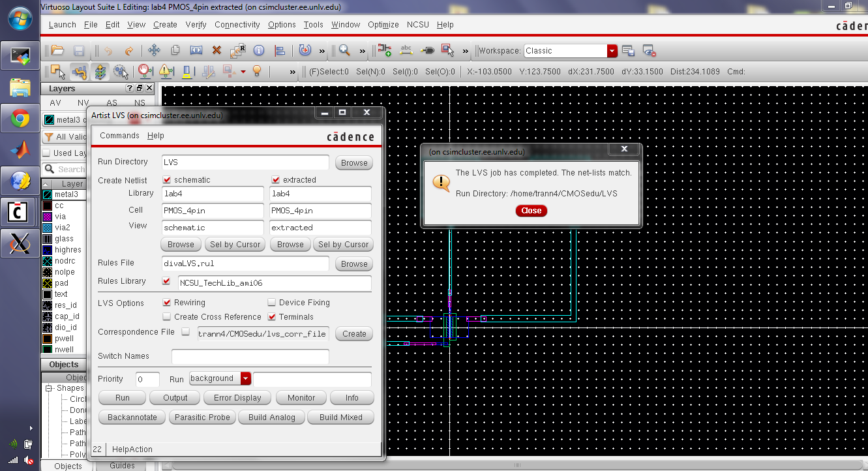Expand overflow chevron after the Align icon
Image resolution: width=868 pixels, height=471 pixels.
pos(322,51)
